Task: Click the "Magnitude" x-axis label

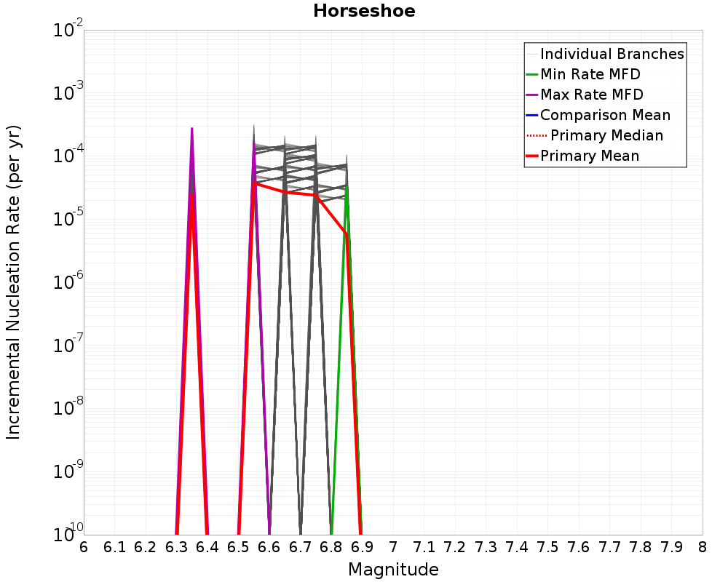Action: (x=393, y=570)
